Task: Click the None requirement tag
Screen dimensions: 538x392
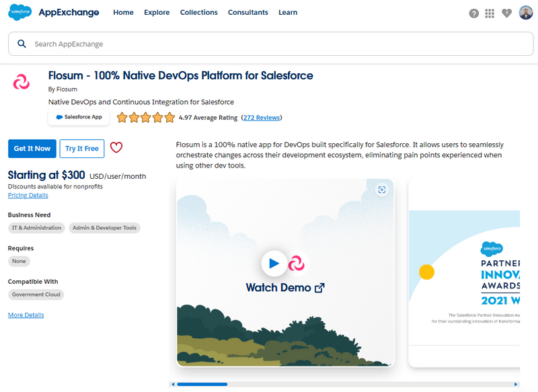Action: point(19,262)
